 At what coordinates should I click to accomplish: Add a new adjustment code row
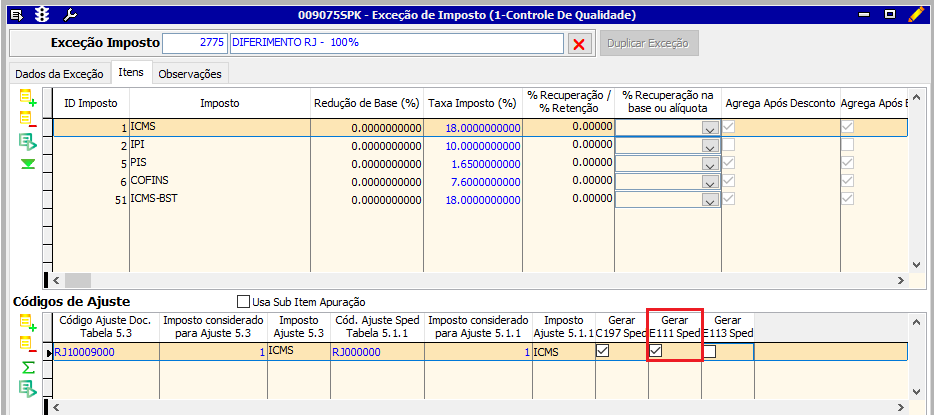click(x=28, y=323)
